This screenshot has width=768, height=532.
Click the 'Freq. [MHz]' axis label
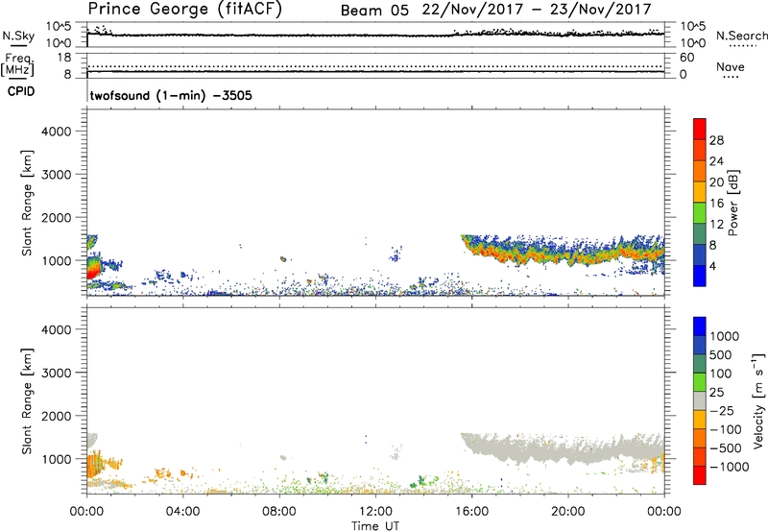pos(18,64)
